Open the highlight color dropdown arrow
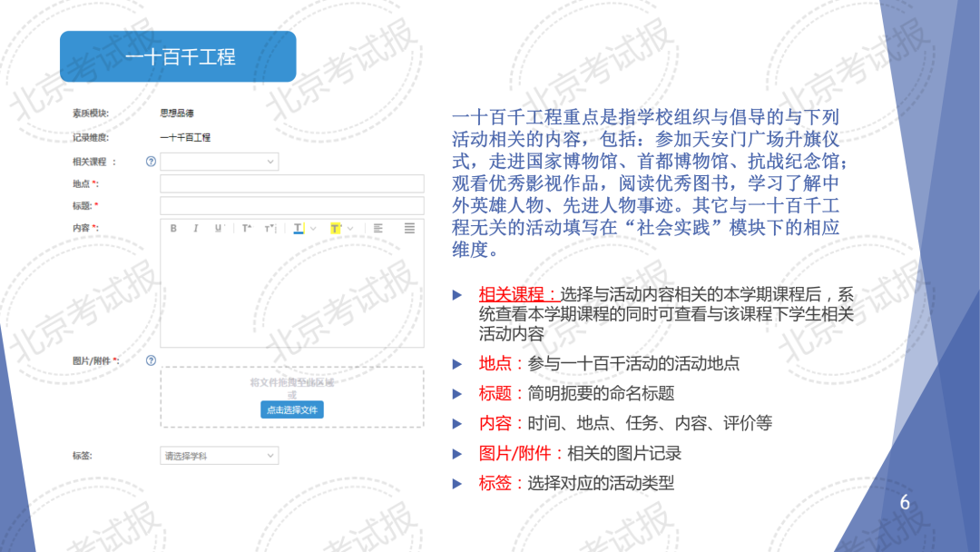 [350, 229]
